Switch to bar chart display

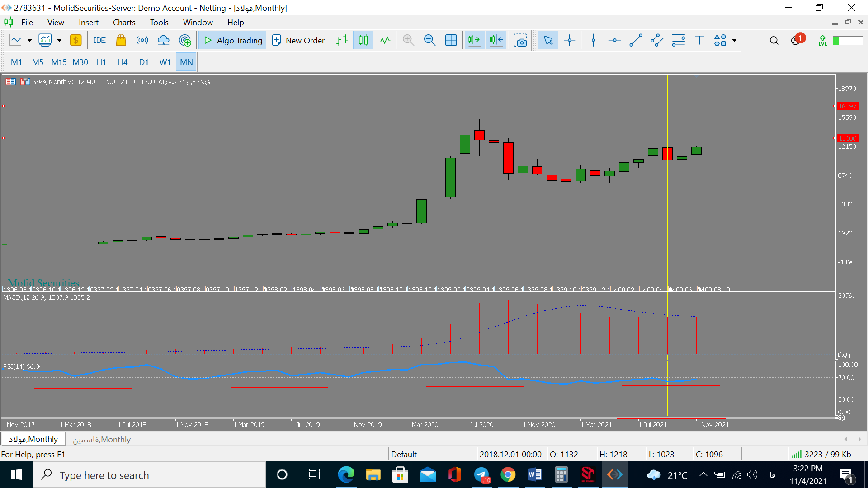point(342,40)
